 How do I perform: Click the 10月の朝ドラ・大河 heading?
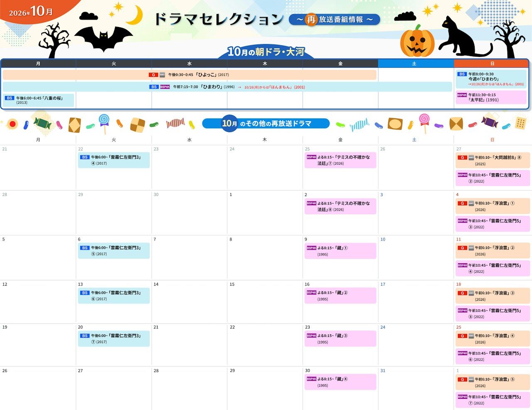[266, 52]
